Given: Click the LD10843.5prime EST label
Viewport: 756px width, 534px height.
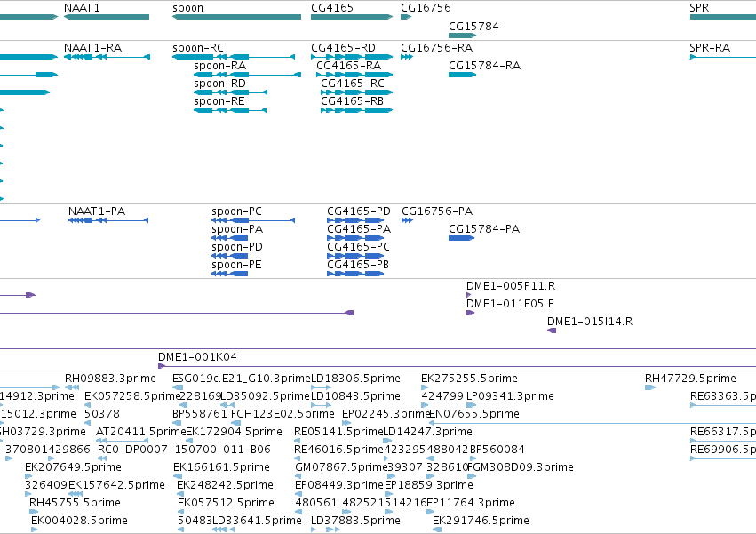Looking at the screenshot, I should (356, 396).
